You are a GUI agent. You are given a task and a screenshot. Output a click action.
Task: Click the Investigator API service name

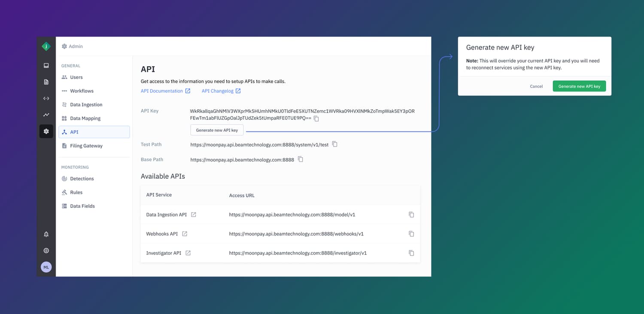click(164, 253)
